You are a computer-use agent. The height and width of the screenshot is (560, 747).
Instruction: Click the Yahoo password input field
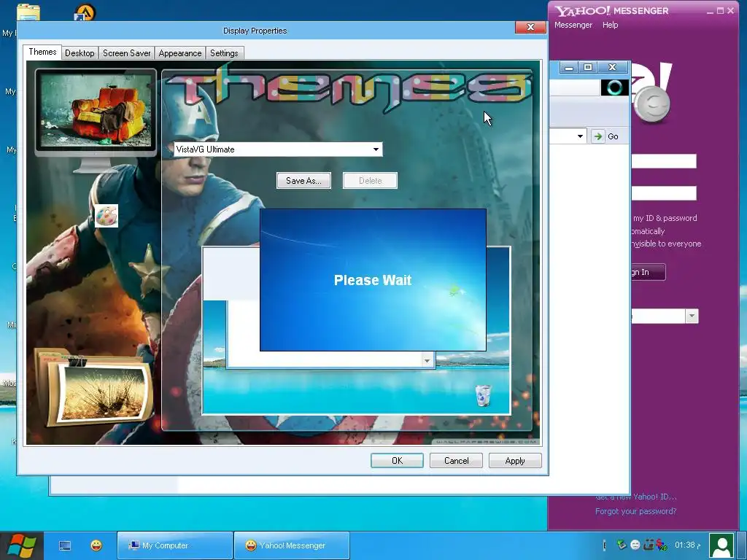point(664,192)
